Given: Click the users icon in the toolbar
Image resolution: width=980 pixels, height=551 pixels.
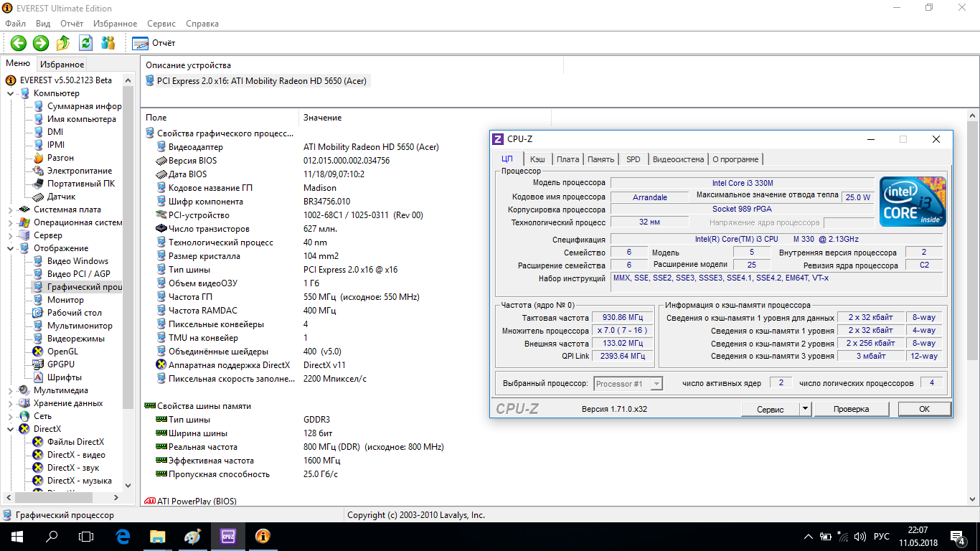Looking at the screenshot, I should 108,43.
